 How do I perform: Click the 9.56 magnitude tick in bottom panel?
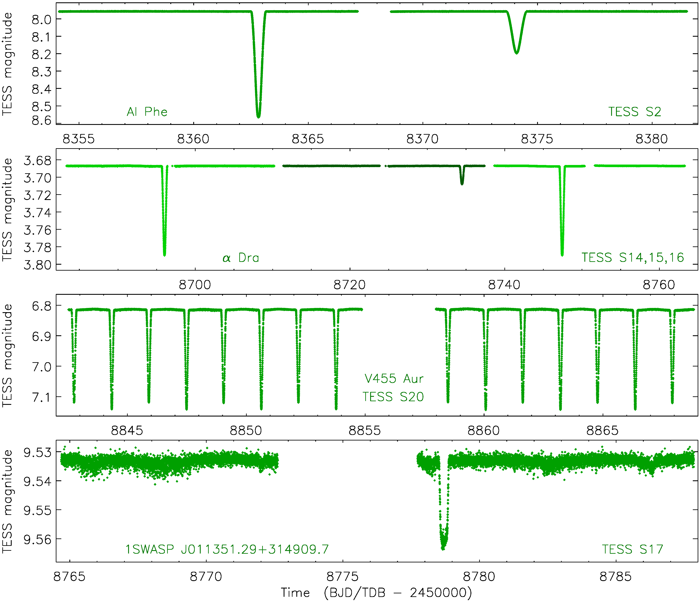click(37, 540)
